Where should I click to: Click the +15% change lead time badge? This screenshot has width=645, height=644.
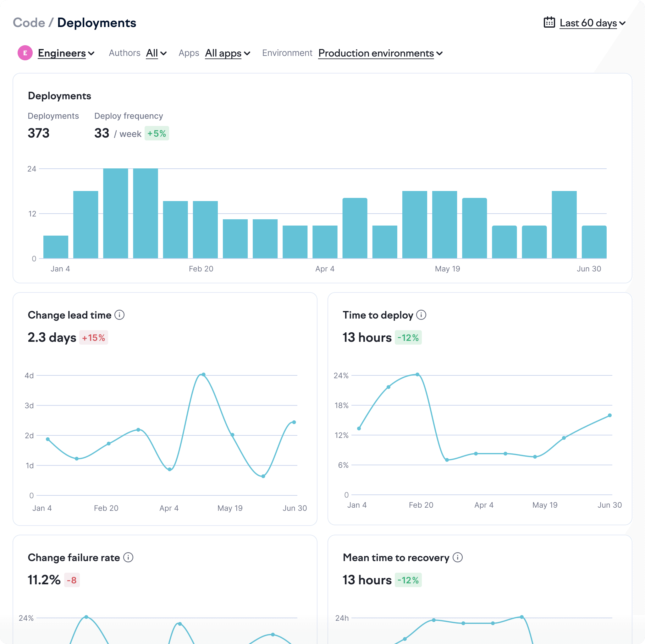pos(93,338)
